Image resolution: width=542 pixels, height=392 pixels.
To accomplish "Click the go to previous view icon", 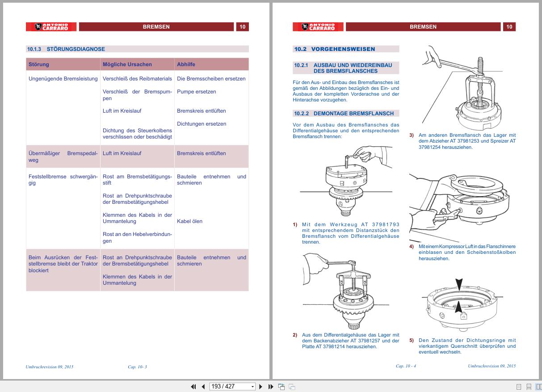I will [282, 387].
